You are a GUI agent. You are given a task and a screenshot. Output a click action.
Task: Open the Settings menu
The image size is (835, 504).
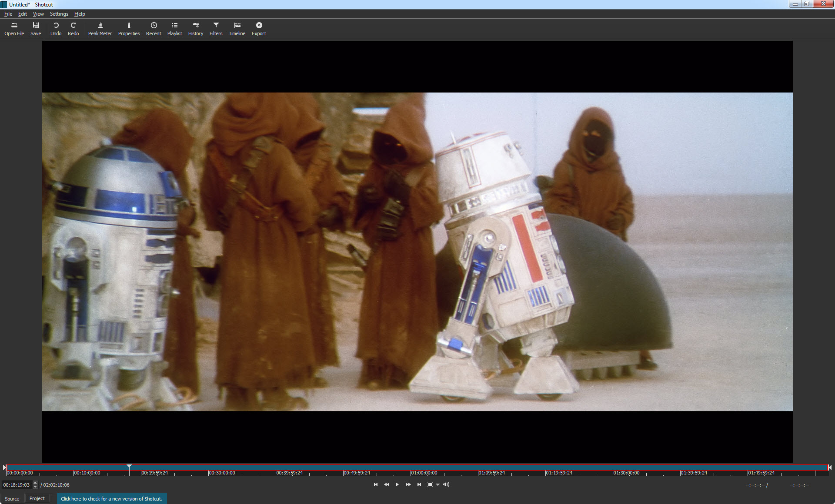tap(59, 14)
